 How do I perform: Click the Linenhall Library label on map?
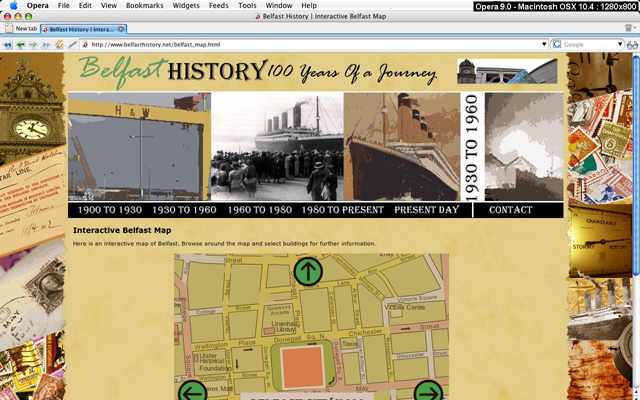click(284, 327)
